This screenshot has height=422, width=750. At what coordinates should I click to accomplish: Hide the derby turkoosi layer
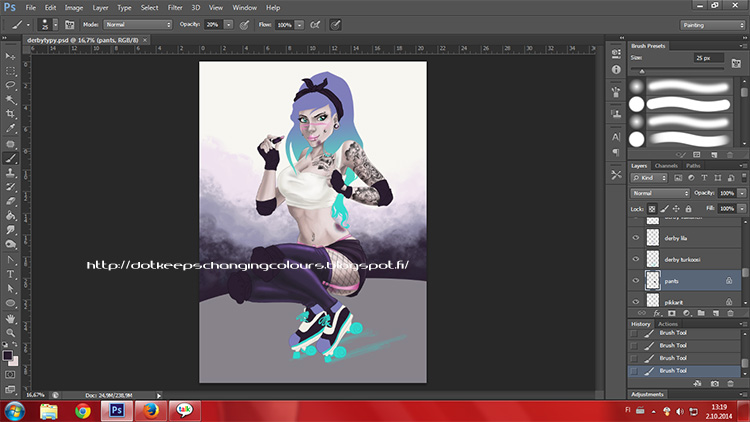pyautogui.click(x=636, y=259)
